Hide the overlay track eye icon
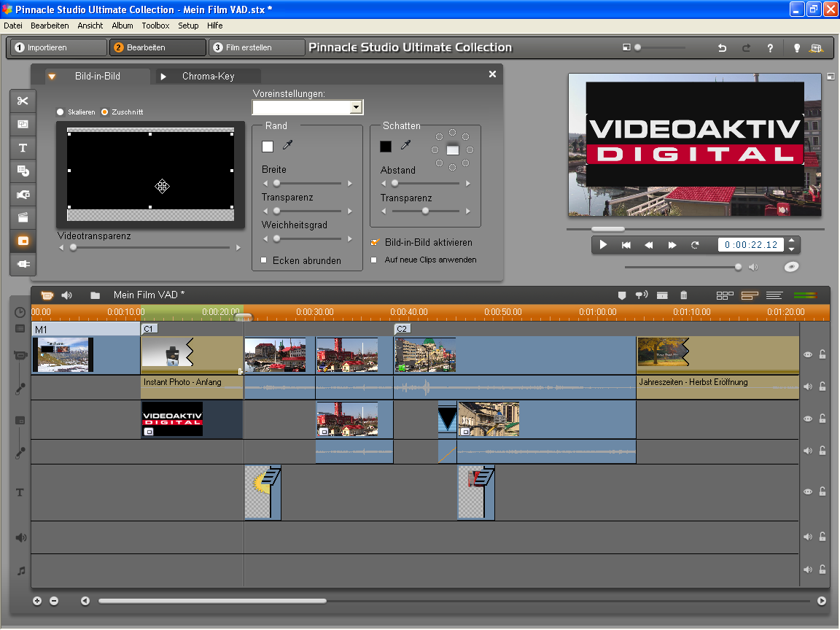Image resolution: width=840 pixels, height=630 pixels. [808, 419]
